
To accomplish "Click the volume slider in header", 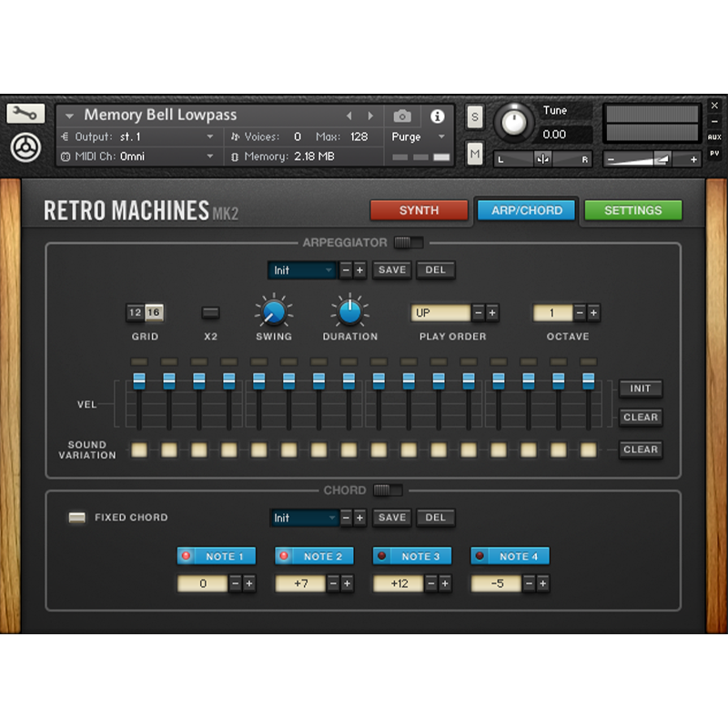I will pos(652,160).
